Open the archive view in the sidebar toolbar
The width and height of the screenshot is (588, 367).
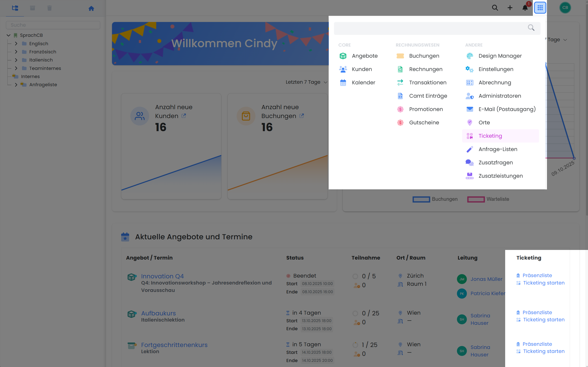tap(32, 8)
